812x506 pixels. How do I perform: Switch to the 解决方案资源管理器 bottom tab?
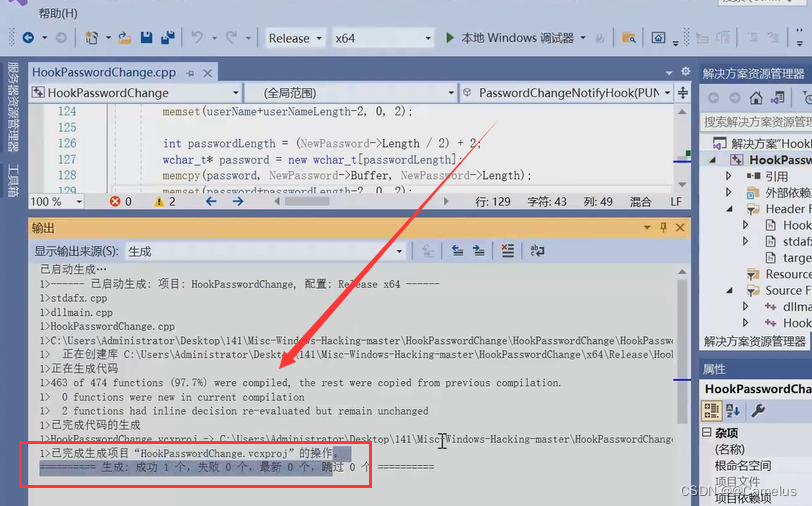point(755,341)
